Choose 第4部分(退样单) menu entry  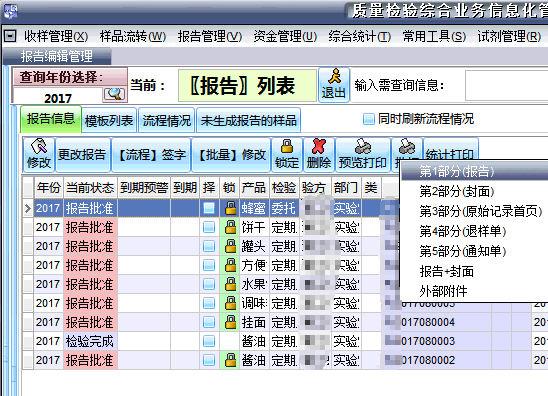coord(475,231)
